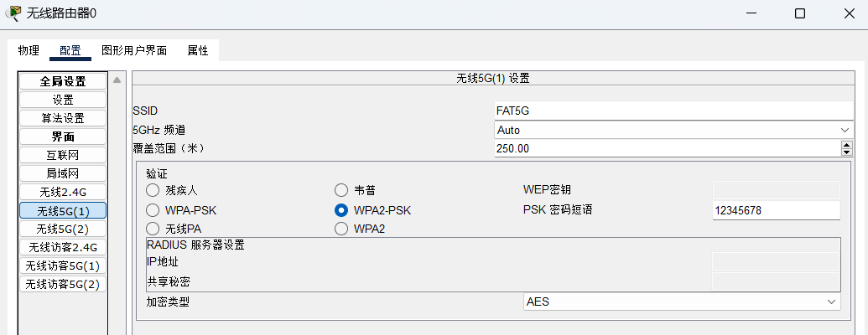Switch to the 属性 tab

pyautogui.click(x=198, y=50)
